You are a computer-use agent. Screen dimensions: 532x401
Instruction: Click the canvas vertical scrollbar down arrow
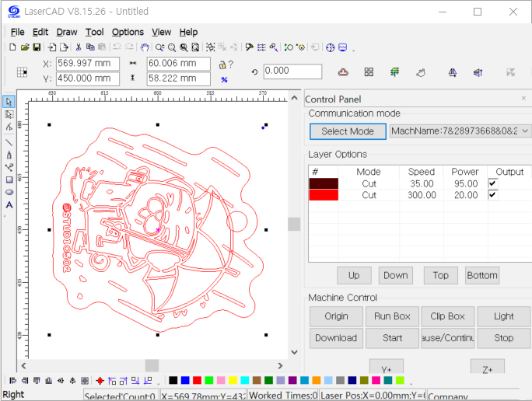click(x=294, y=352)
